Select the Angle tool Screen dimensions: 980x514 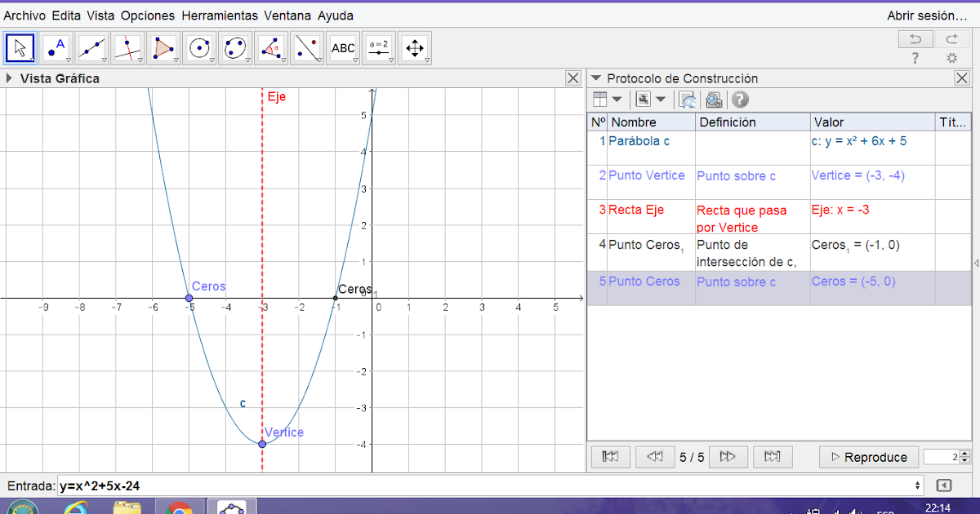pyautogui.click(x=271, y=47)
